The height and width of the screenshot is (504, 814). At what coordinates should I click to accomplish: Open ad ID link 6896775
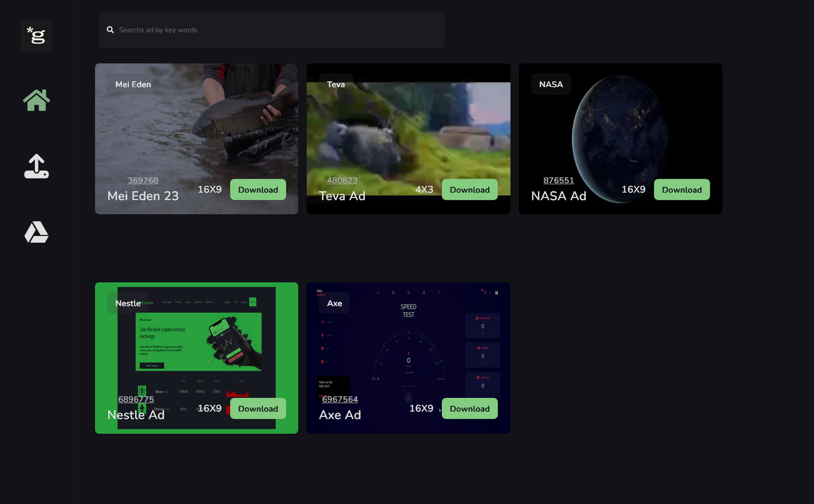(x=136, y=400)
